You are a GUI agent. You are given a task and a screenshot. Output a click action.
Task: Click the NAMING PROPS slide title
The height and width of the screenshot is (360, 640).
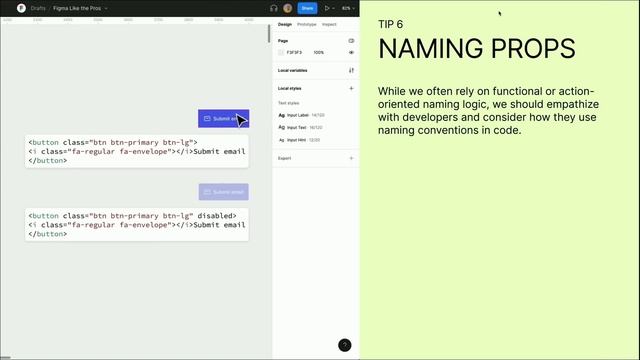tap(477, 49)
